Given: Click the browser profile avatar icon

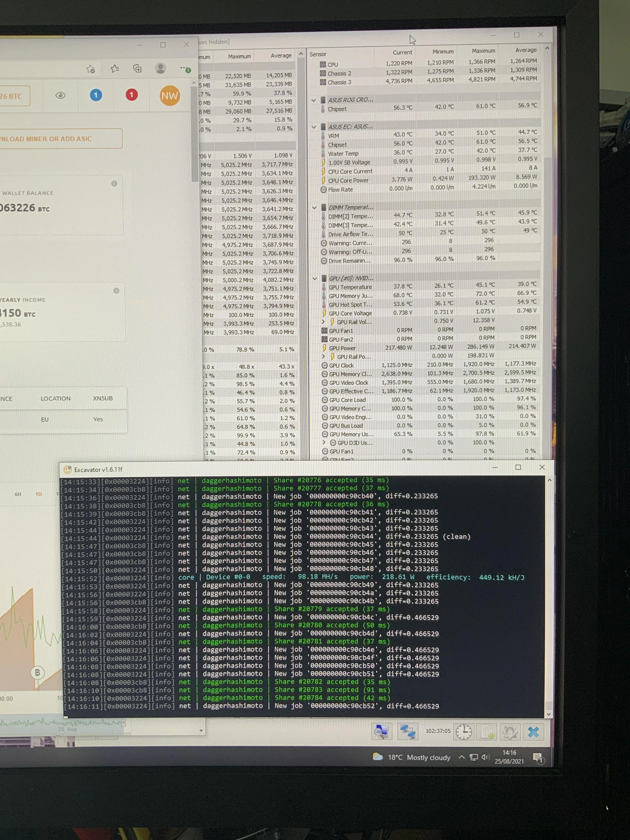Looking at the screenshot, I should click(161, 68).
